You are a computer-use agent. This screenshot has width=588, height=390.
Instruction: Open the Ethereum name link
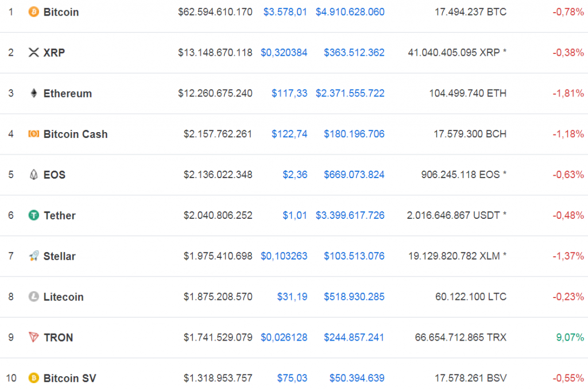pyautogui.click(x=68, y=94)
